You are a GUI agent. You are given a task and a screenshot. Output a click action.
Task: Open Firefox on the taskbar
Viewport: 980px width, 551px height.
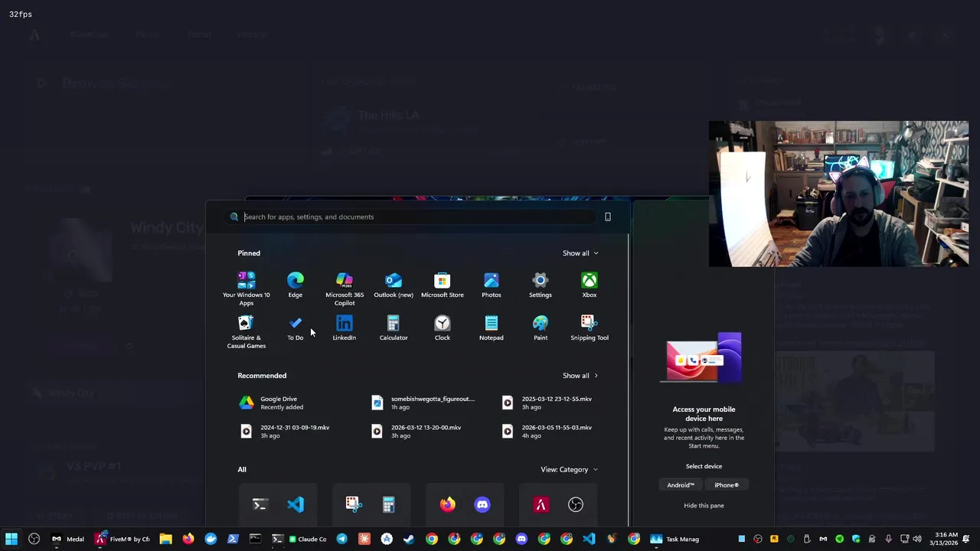point(188,539)
